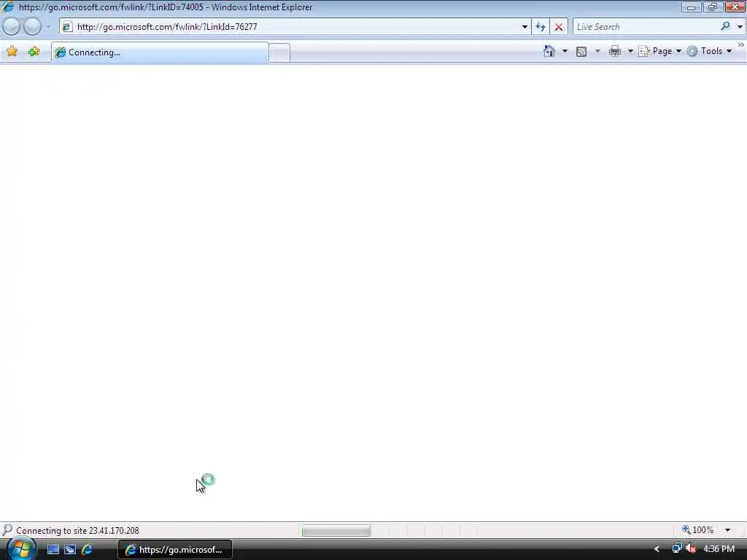Viewport: 747px width, 560px height.
Task: Click the Refresh page icon
Action: point(541,27)
